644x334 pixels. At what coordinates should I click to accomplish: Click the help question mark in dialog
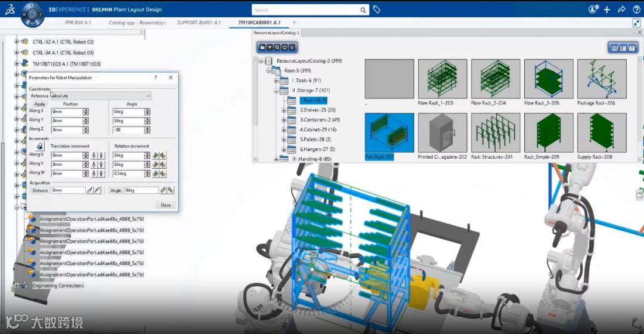click(x=155, y=77)
